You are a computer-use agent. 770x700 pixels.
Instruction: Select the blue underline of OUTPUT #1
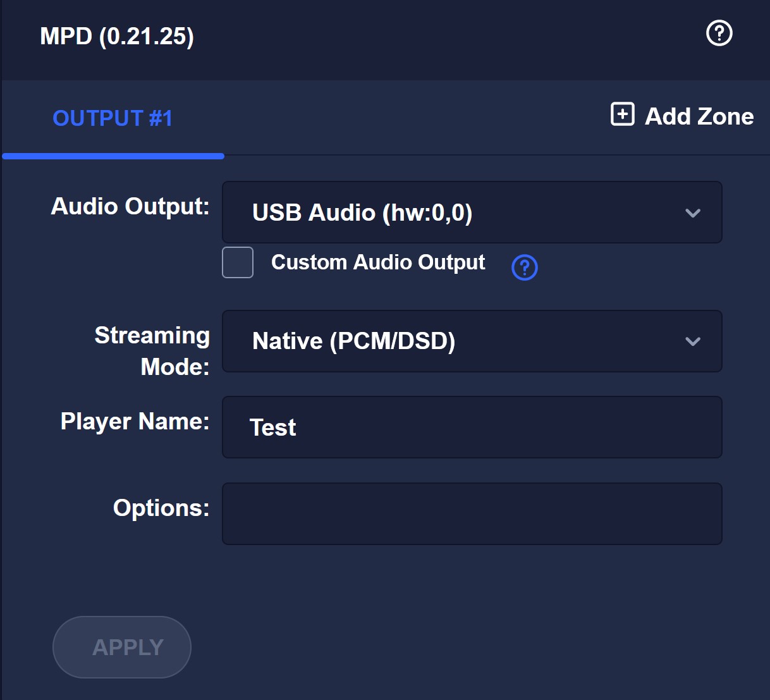point(113,156)
